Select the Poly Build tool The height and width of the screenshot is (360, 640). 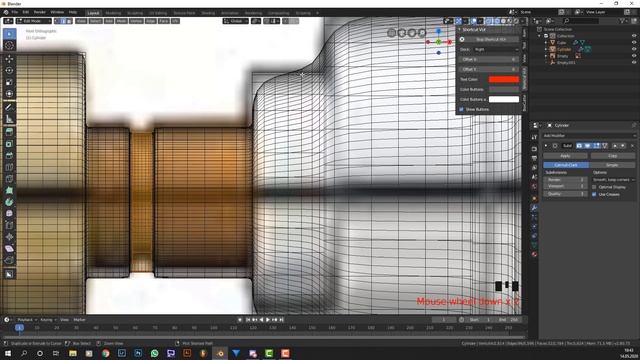point(9,191)
